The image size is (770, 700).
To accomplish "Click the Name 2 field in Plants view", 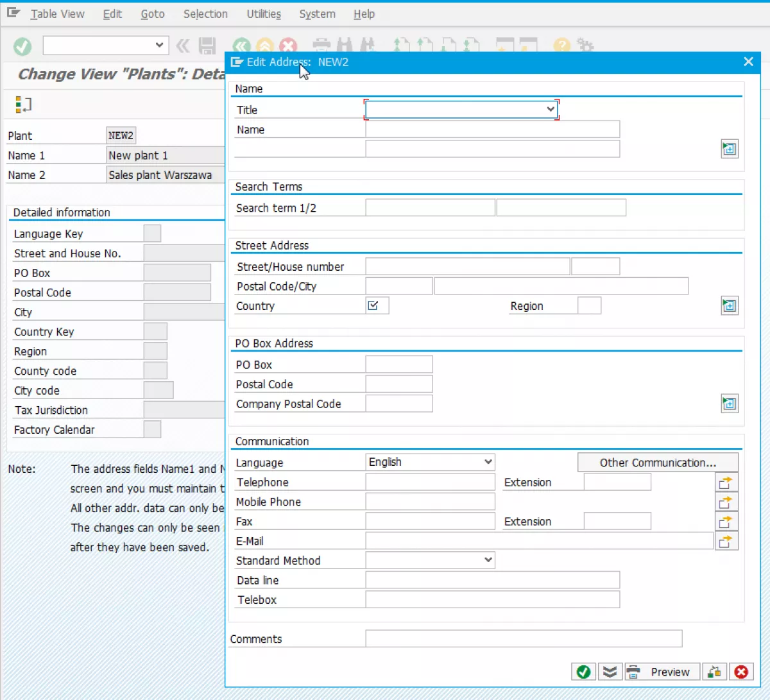I will (x=166, y=175).
